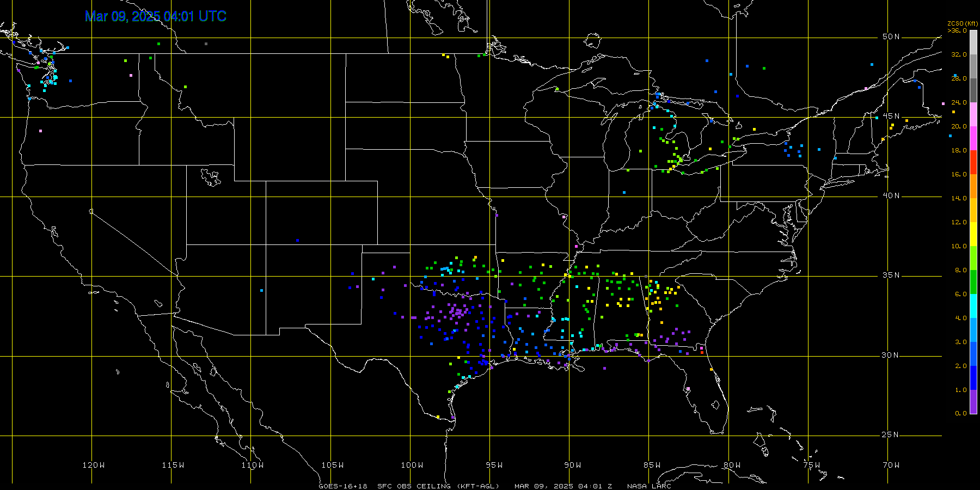Click the Mar 09, 2025 04:01 UTC timestamp title
This screenshot has height=490, width=980.
pyautogui.click(x=156, y=16)
